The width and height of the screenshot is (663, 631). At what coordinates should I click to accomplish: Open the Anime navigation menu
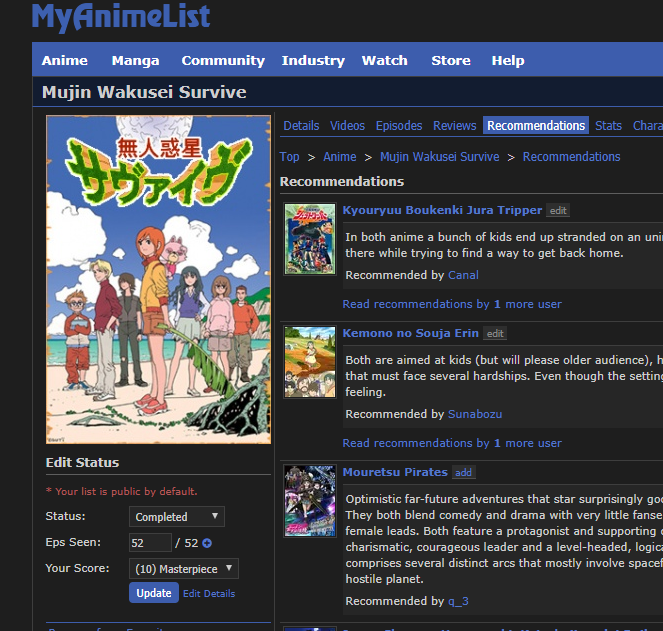coord(65,60)
